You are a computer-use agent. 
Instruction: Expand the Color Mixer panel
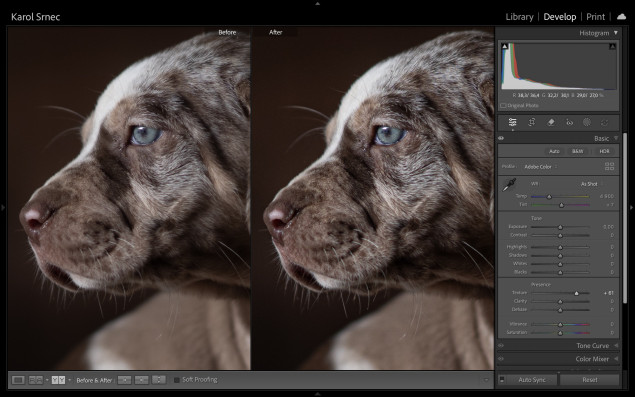(616, 359)
